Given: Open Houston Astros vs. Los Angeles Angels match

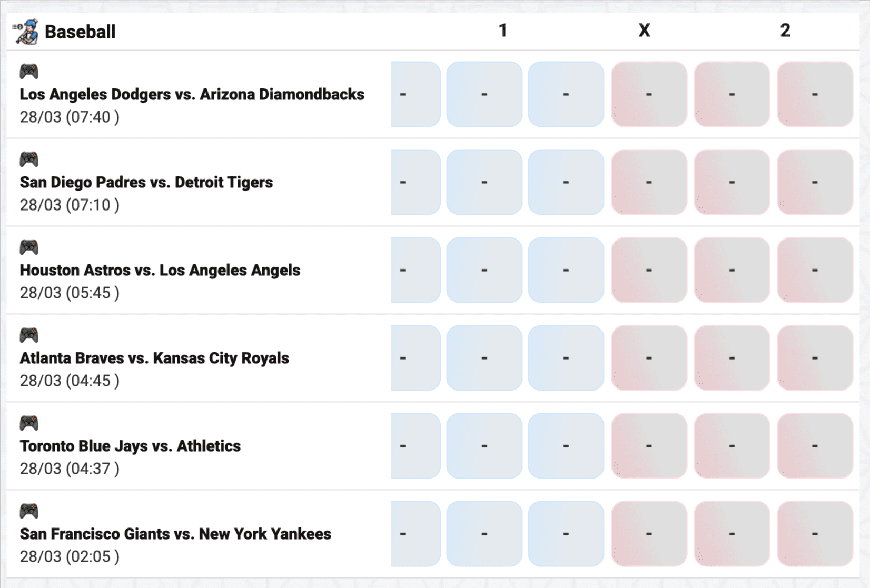Looking at the screenshot, I should pyautogui.click(x=160, y=270).
